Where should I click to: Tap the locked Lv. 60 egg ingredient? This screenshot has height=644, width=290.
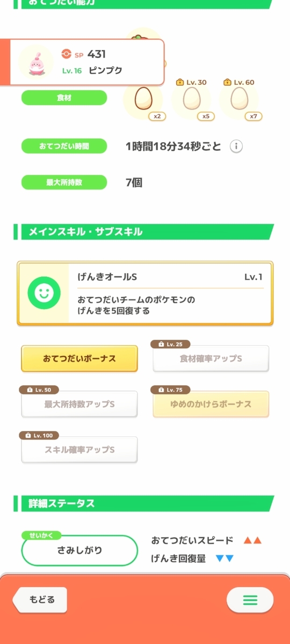pos(240,100)
